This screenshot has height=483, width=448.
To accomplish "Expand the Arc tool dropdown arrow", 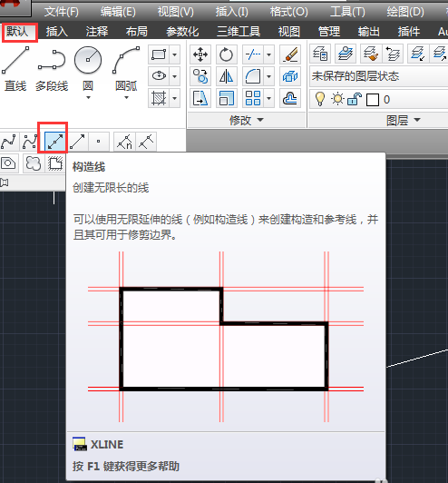I will [x=126, y=98].
